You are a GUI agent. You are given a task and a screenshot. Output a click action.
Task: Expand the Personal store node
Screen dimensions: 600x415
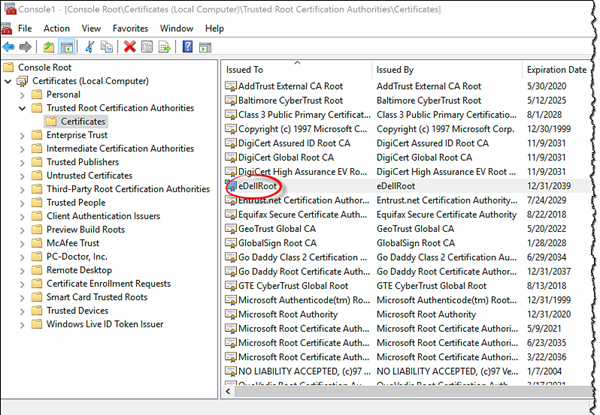click(x=22, y=95)
